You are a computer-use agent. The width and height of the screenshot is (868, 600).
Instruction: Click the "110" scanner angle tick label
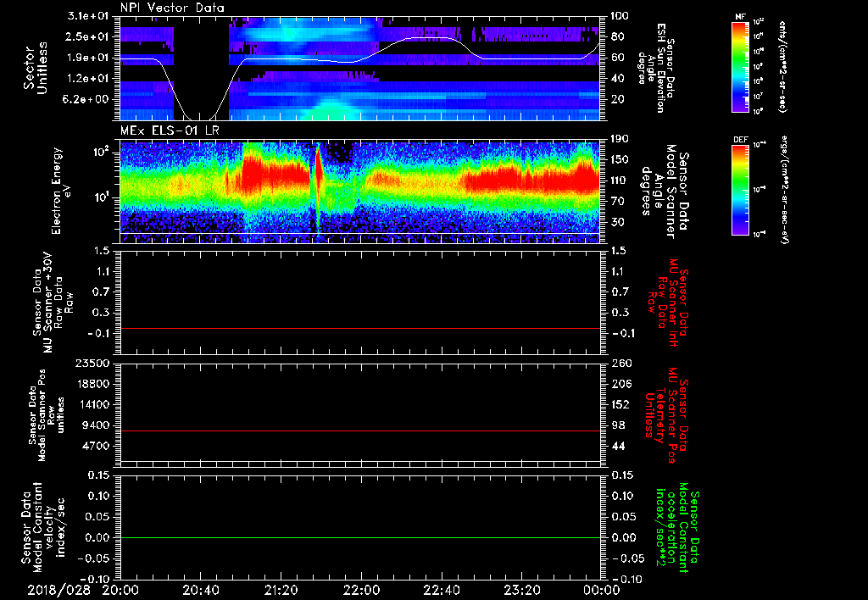coord(620,181)
